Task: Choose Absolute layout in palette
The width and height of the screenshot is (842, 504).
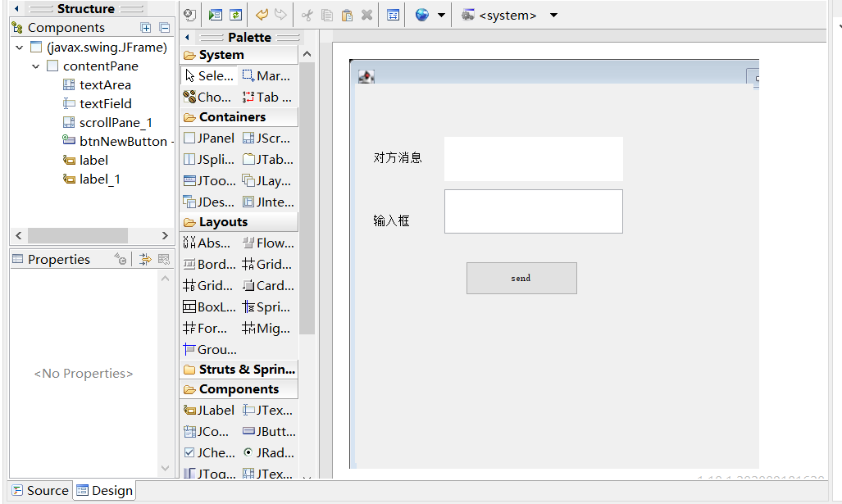Action: click(207, 243)
